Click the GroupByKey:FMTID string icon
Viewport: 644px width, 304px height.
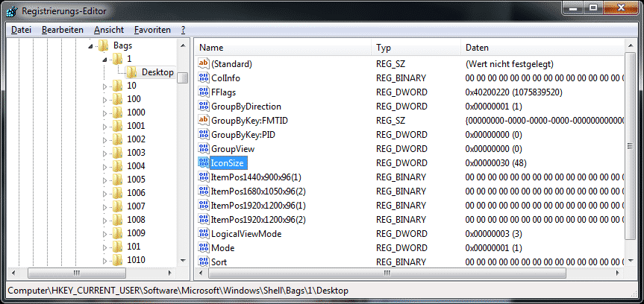203,120
